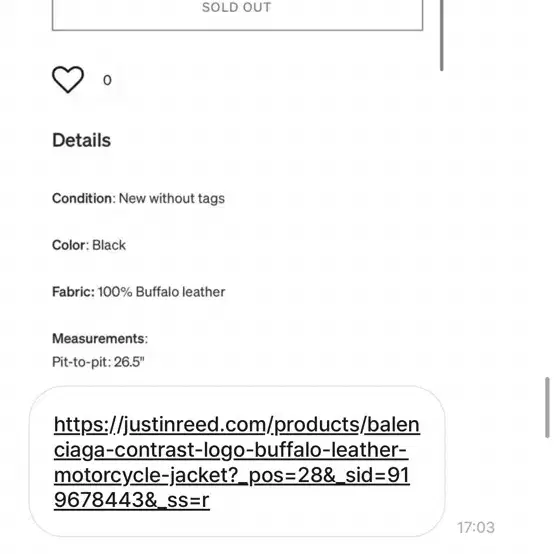This screenshot has height=554, width=554.
Task: Click the like count number zero
Action: 107,80
